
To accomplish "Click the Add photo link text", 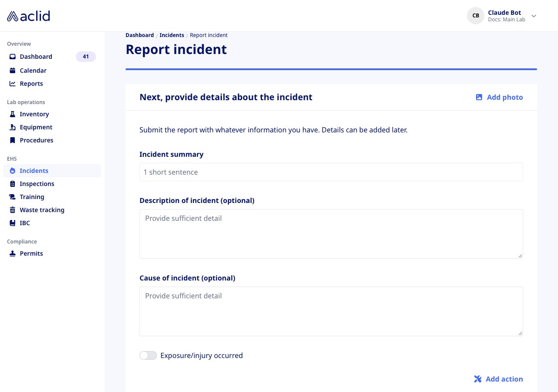I will pyautogui.click(x=505, y=97).
